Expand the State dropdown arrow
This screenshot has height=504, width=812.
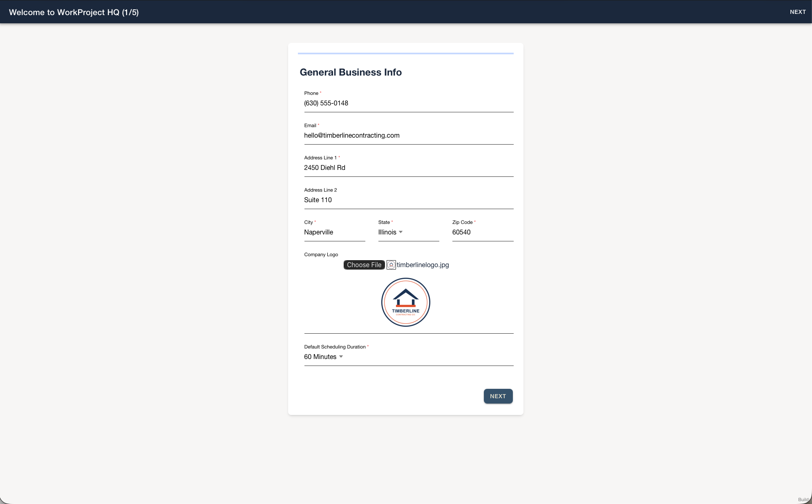point(401,232)
